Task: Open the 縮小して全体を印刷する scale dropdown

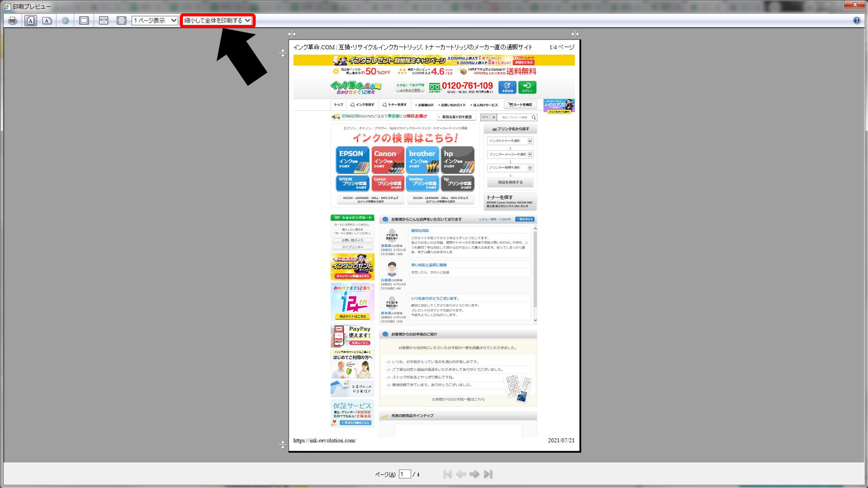Action: coord(217,21)
